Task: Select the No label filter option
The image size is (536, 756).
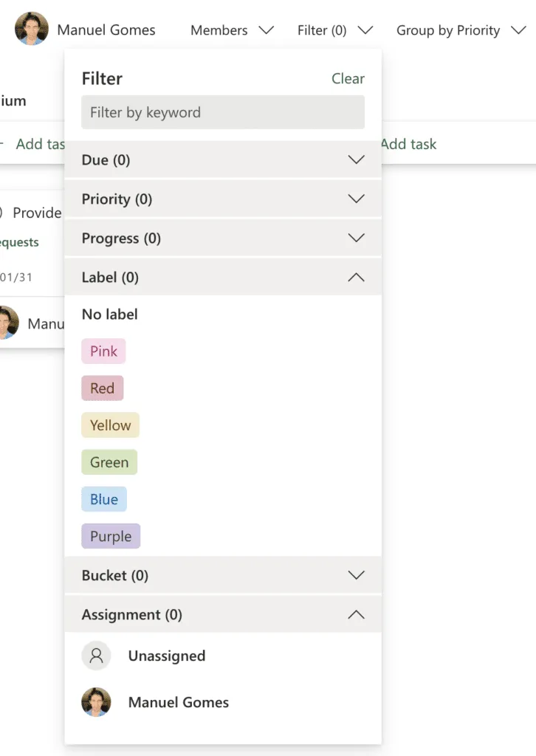Action: (110, 315)
